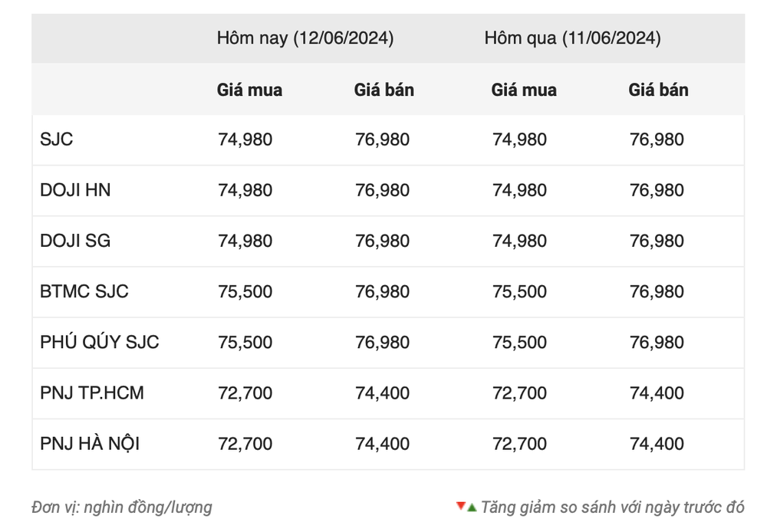Select the Hôm nay (12/06/2024) column header
Viewport: 767px width, 532px height.
click(x=305, y=38)
